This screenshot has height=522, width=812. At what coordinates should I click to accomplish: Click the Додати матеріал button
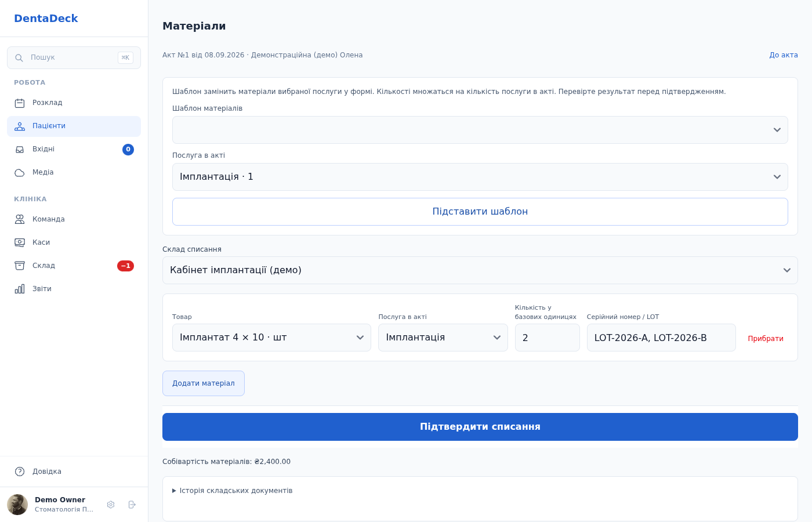tap(204, 383)
